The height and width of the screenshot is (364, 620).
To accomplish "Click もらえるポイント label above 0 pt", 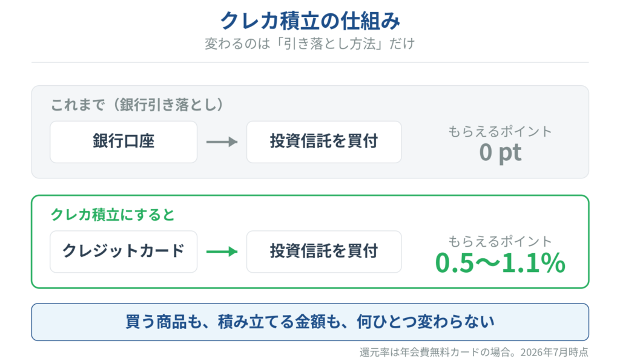I will tap(500, 131).
